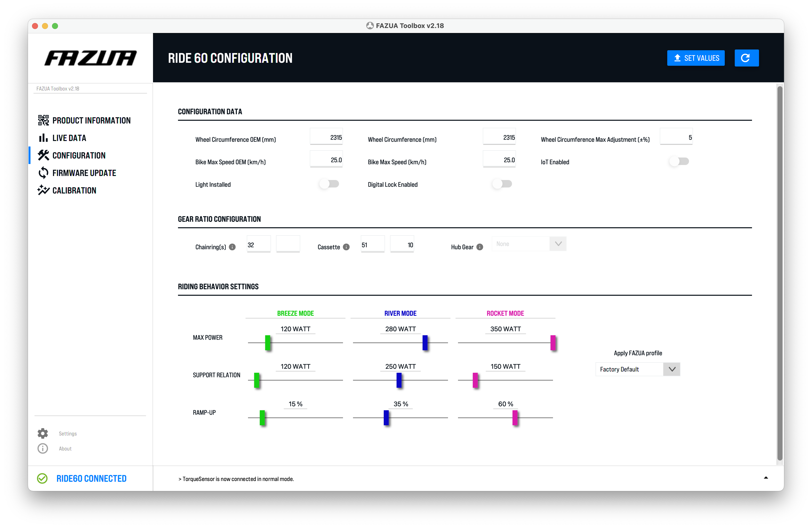Click the Product Information QR code icon
Image resolution: width=812 pixels, height=528 pixels.
[43, 120]
